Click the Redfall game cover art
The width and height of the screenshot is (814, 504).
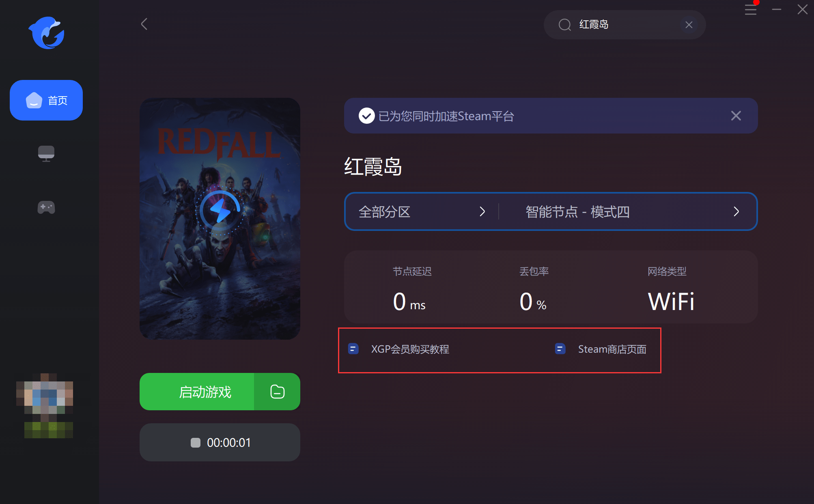[x=220, y=219]
